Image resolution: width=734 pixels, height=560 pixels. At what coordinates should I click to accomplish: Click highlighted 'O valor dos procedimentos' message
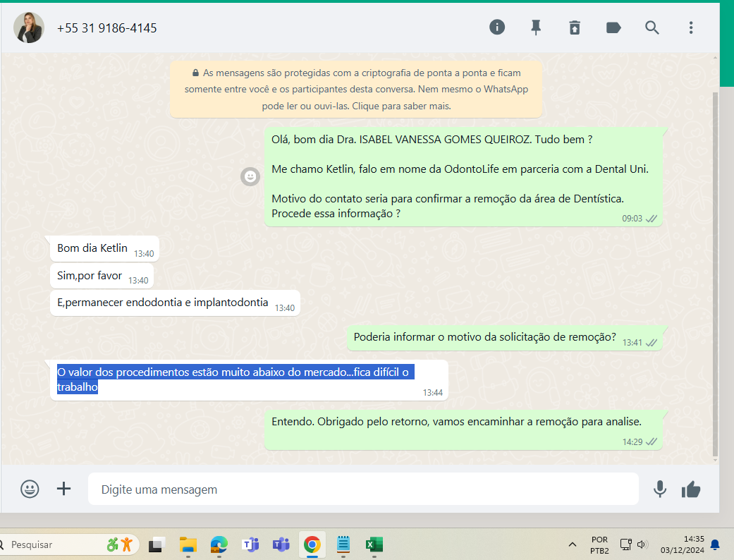click(249, 379)
